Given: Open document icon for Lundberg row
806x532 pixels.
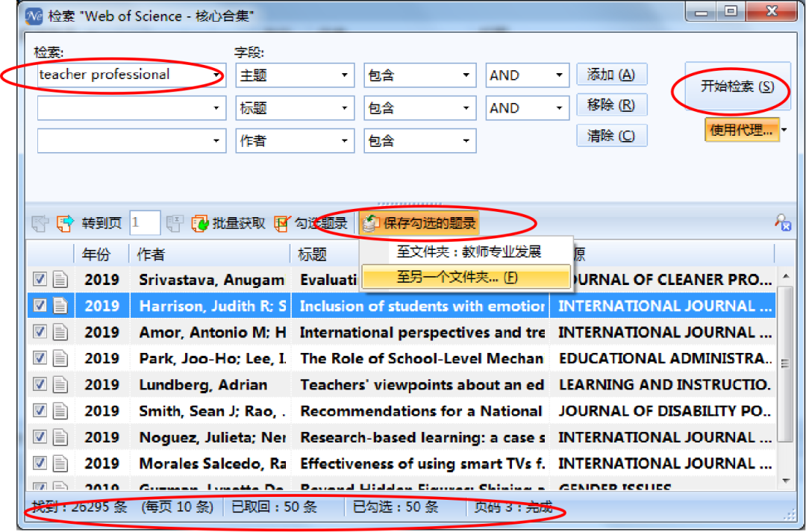Looking at the screenshot, I should [60, 384].
